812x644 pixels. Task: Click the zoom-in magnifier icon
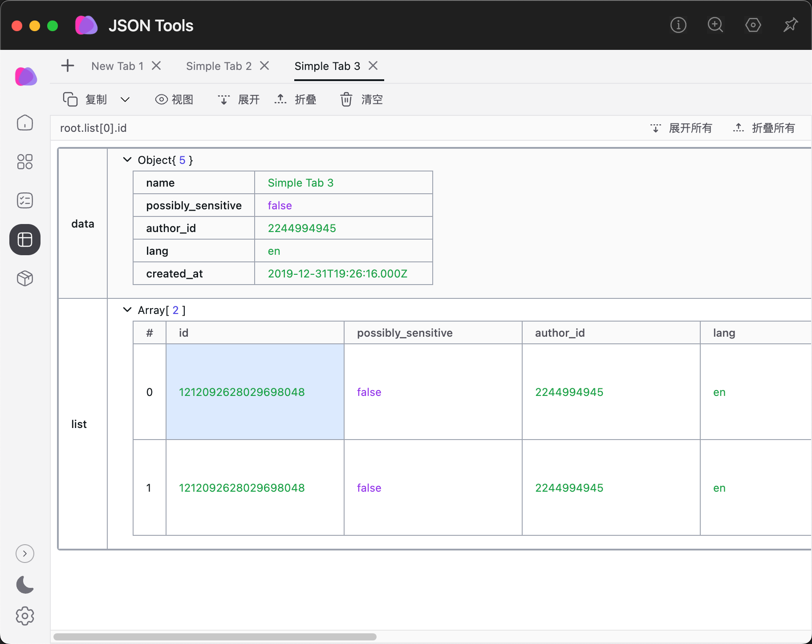pyautogui.click(x=715, y=25)
